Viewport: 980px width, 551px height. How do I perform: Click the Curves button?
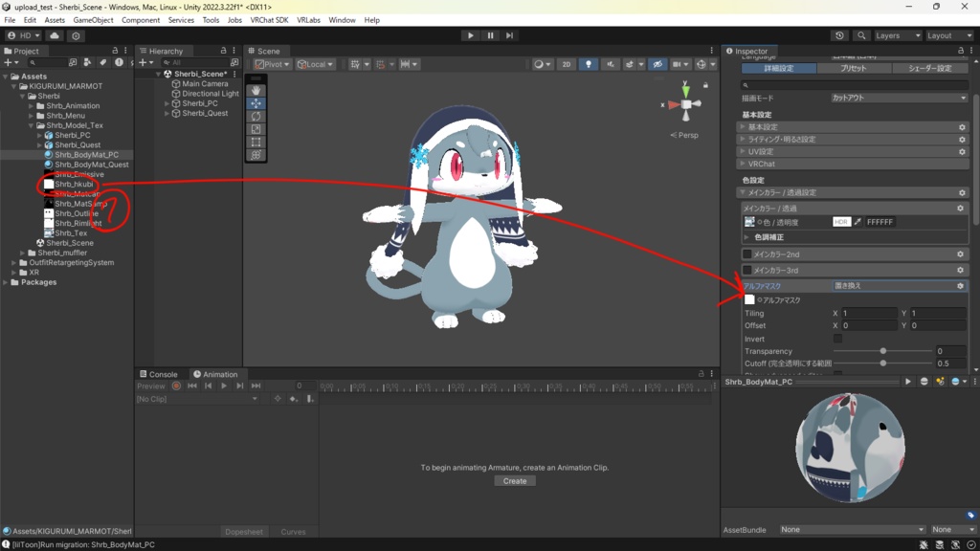click(x=293, y=532)
